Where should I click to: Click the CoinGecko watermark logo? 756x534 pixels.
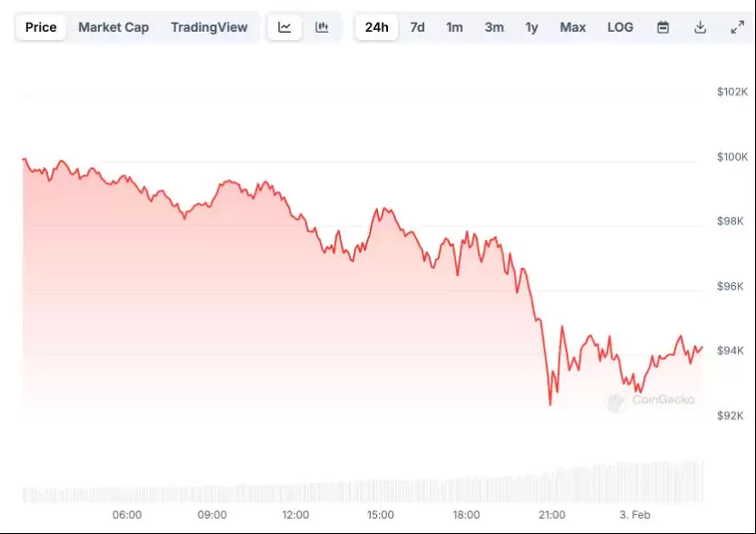point(659,396)
